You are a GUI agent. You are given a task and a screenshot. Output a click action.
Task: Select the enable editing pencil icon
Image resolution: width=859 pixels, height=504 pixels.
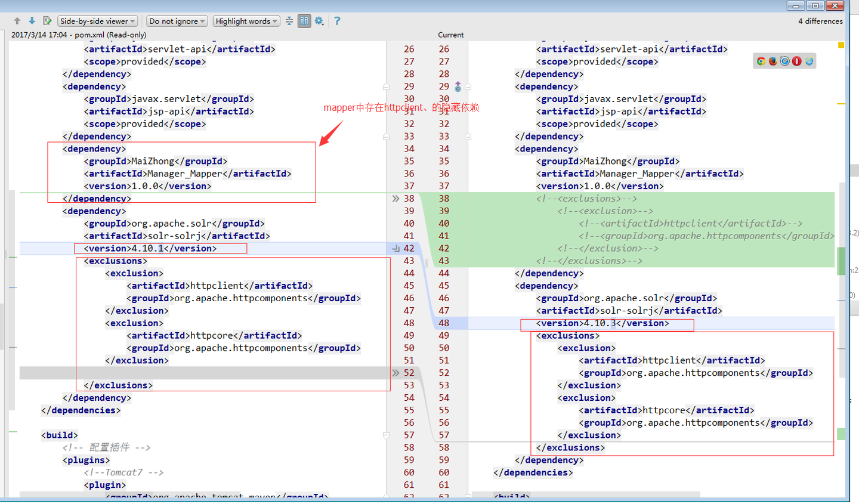pos(46,20)
